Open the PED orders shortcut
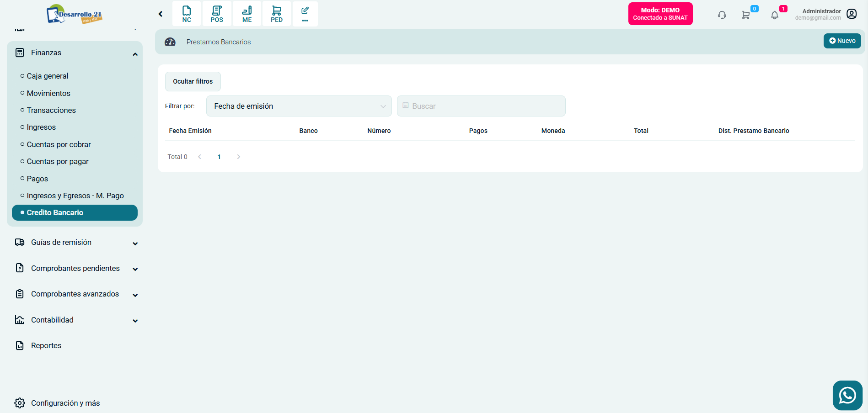868x413 pixels. click(277, 14)
